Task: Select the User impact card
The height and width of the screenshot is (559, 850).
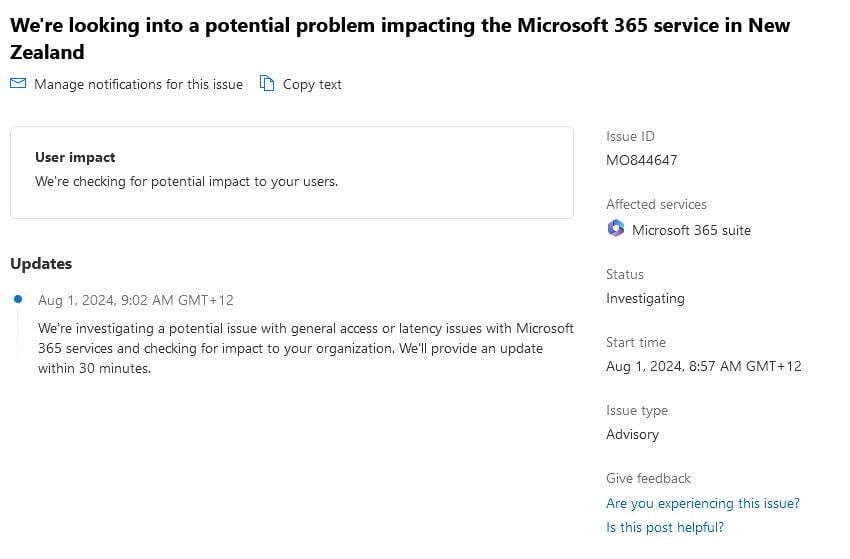Action: pos(291,172)
